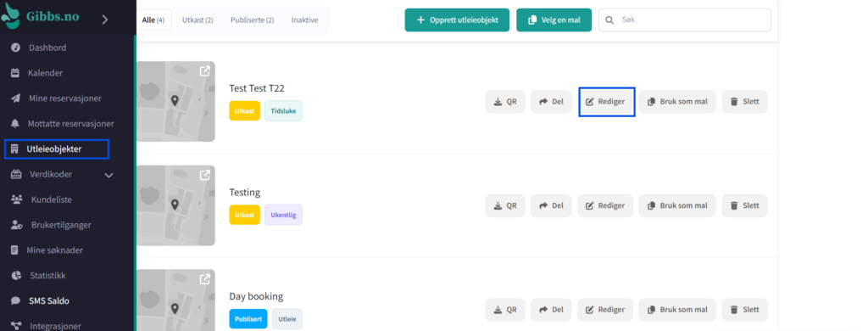Click Velg en mal button

554,20
